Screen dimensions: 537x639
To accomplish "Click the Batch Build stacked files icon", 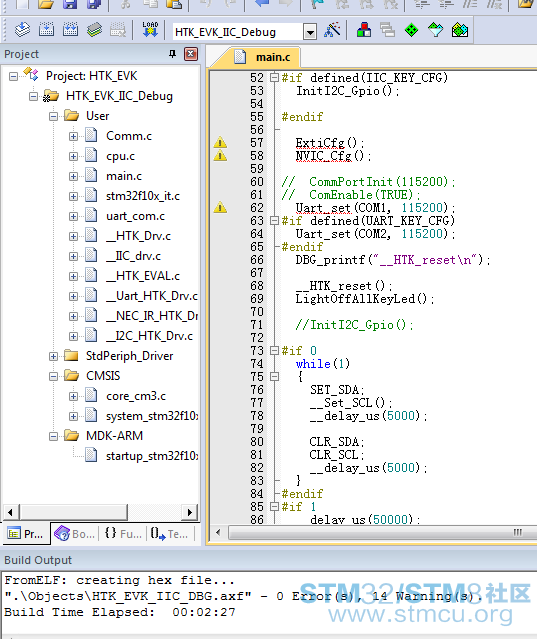I will (95, 30).
